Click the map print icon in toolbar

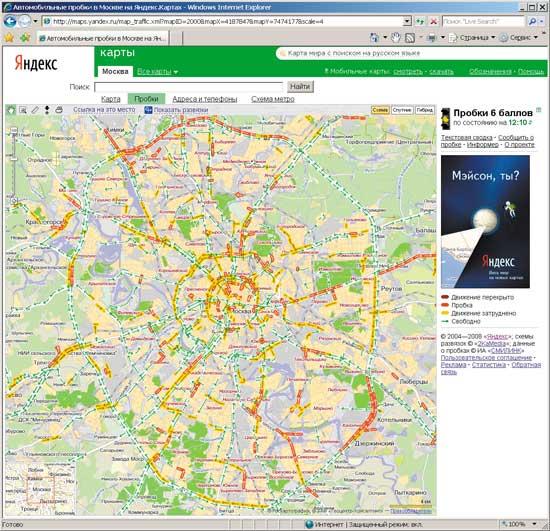point(59,110)
